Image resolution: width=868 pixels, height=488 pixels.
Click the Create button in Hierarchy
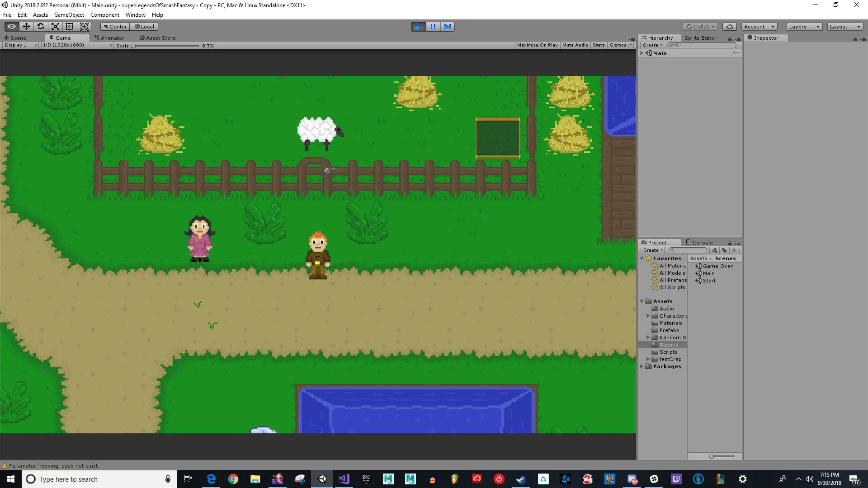652,45
